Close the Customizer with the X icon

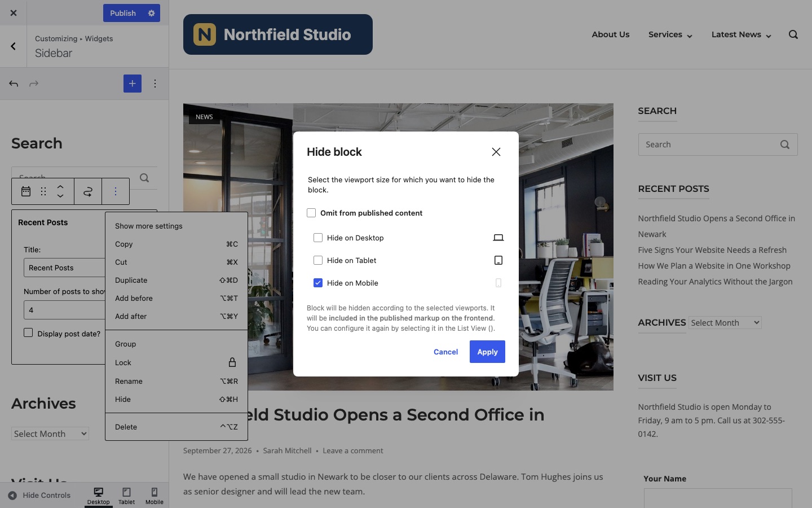pos(13,13)
